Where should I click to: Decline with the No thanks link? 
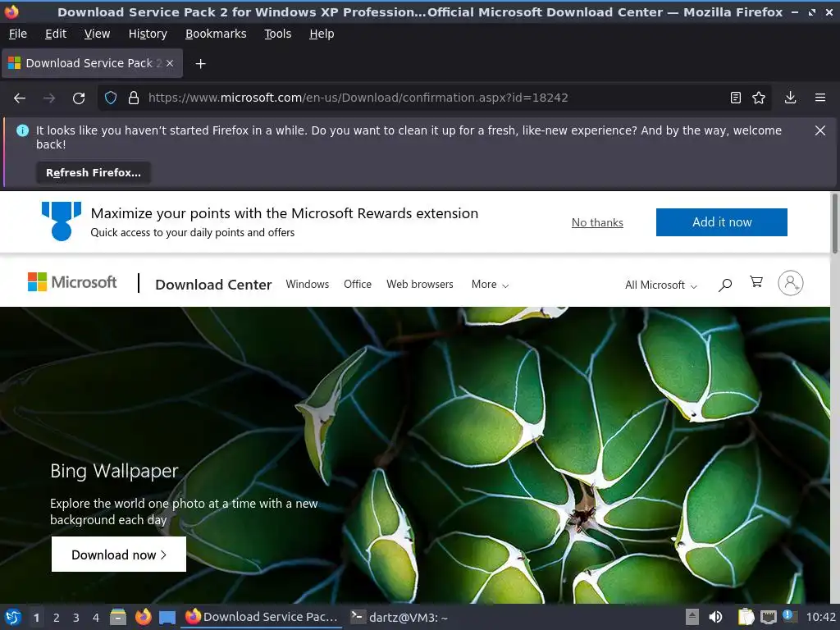tap(597, 222)
